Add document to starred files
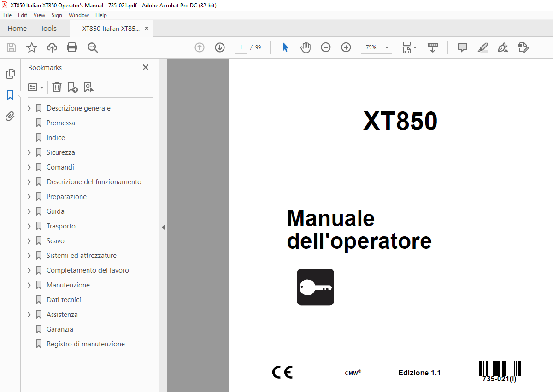Viewport: 553px width, 392px height. click(31, 47)
